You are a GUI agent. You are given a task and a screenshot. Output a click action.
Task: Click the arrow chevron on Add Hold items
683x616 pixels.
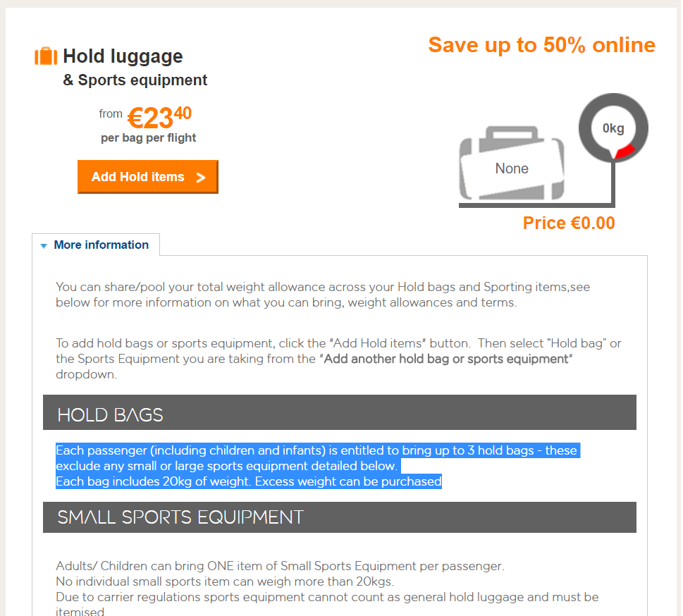click(200, 178)
